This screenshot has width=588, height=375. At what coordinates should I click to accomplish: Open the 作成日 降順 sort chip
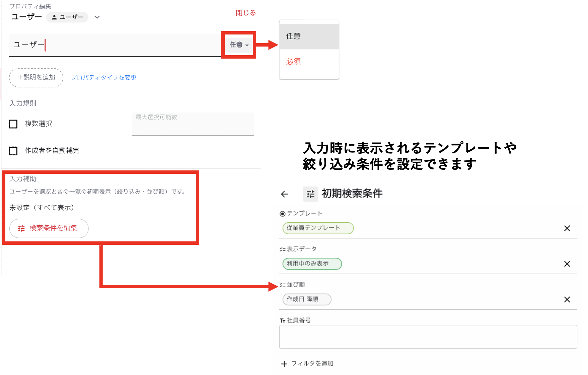point(307,299)
